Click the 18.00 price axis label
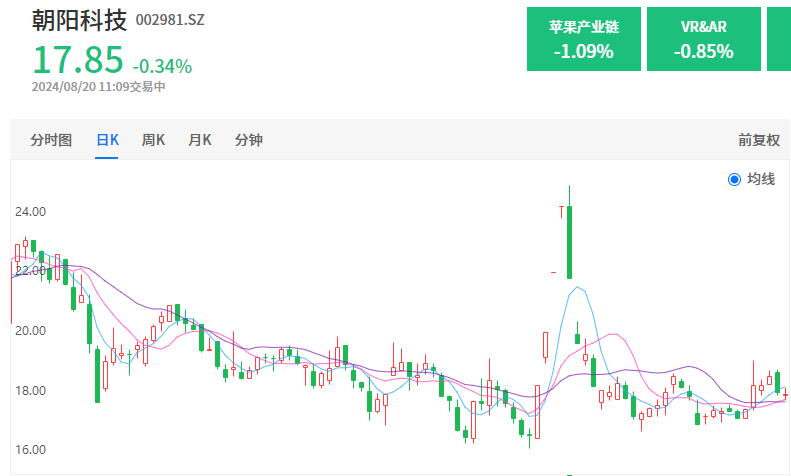This screenshot has height=476, width=791. point(30,391)
